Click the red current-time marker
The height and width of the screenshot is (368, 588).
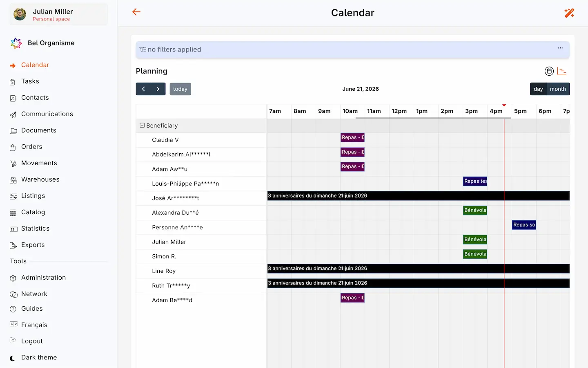(x=504, y=105)
